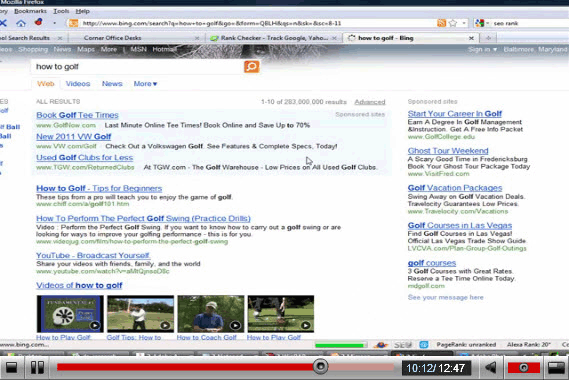The height and width of the screenshot is (380, 570).
Task: Click the red record button in player
Action: [523, 368]
